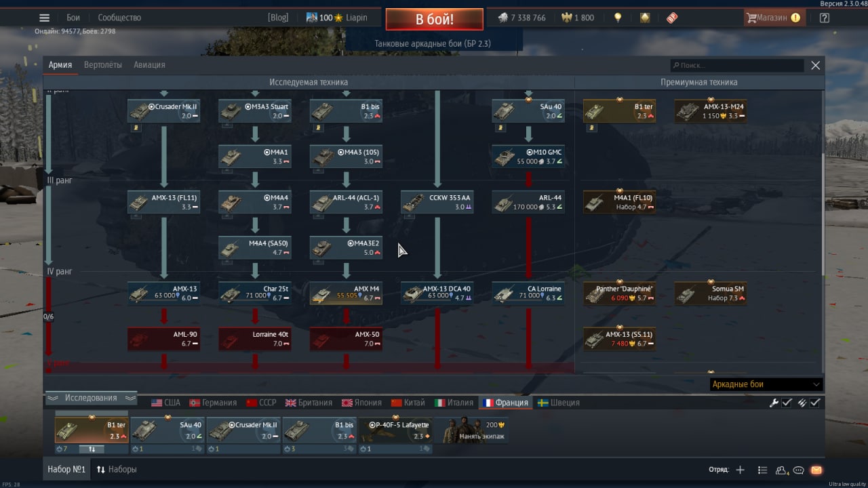Viewport: 868px width, 488px height.
Task: Select CCKW 353 AA vehicle card
Action: (437, 202)
